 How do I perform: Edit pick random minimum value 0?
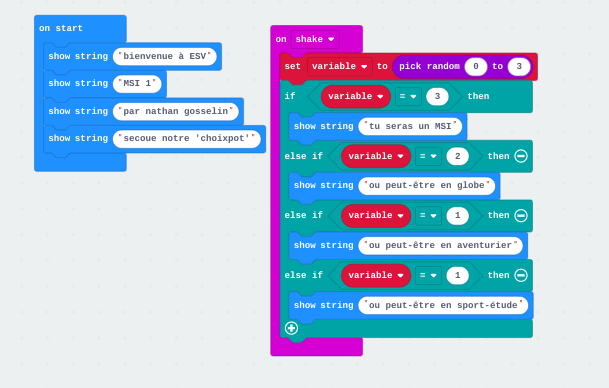tap(476, 66)
